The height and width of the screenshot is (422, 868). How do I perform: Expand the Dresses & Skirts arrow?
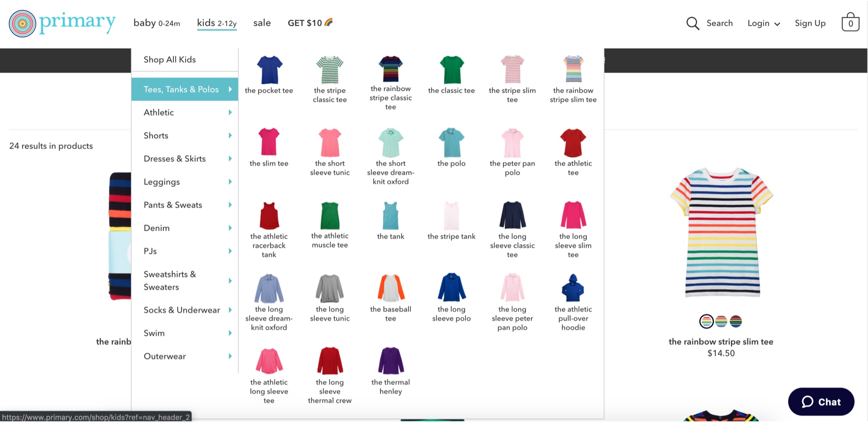pos(230,158)
